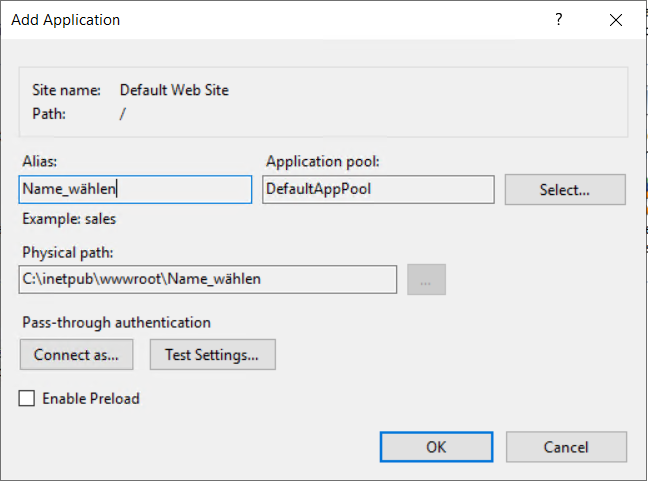
Task: Click the Alias: field label
Action: (x=39, y=161)
